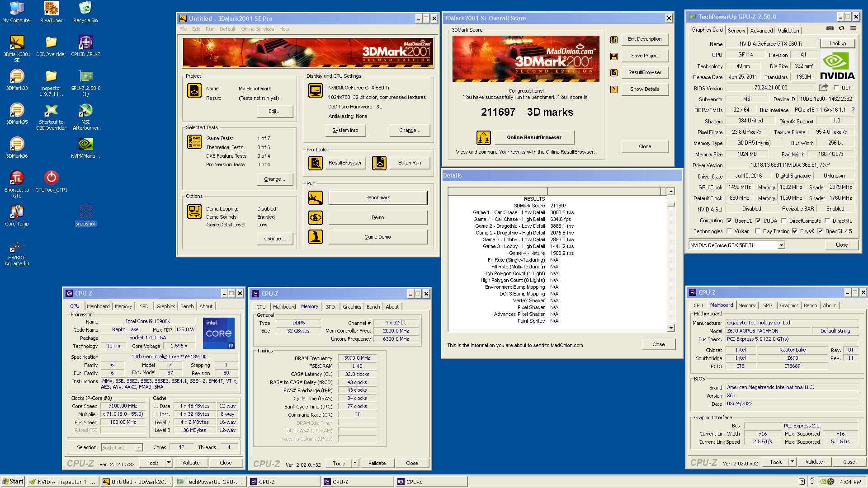Click the Max TDP field showing 125.0 W
868x488 pixels.
click(185, 330)
